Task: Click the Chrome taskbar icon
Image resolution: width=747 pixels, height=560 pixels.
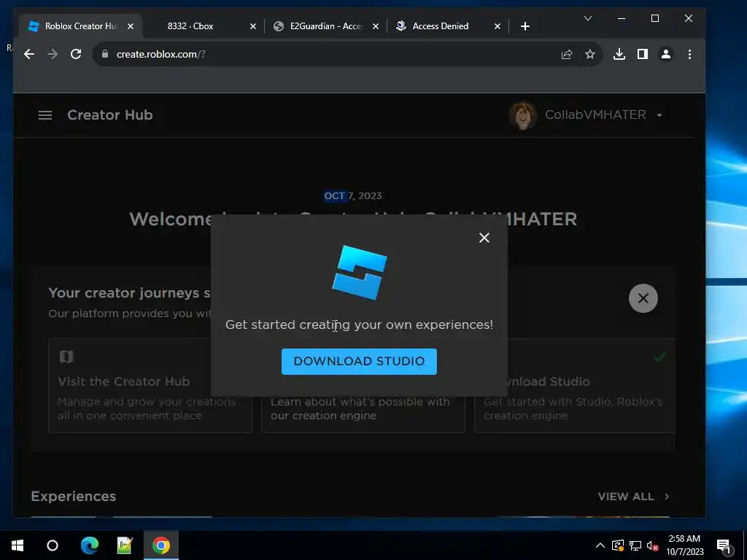Action: point(161,545)
